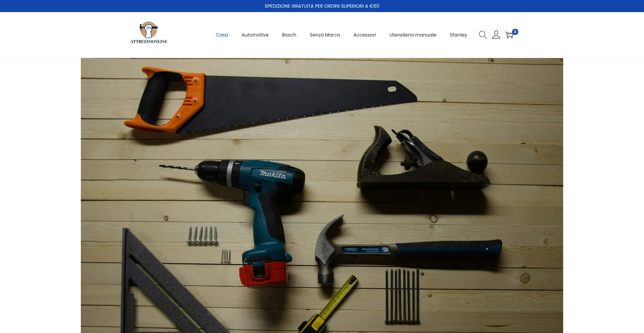The width and height of the screenshot is (644, 333).
Task: Open the Automotive category
Action: click(255, 35)
